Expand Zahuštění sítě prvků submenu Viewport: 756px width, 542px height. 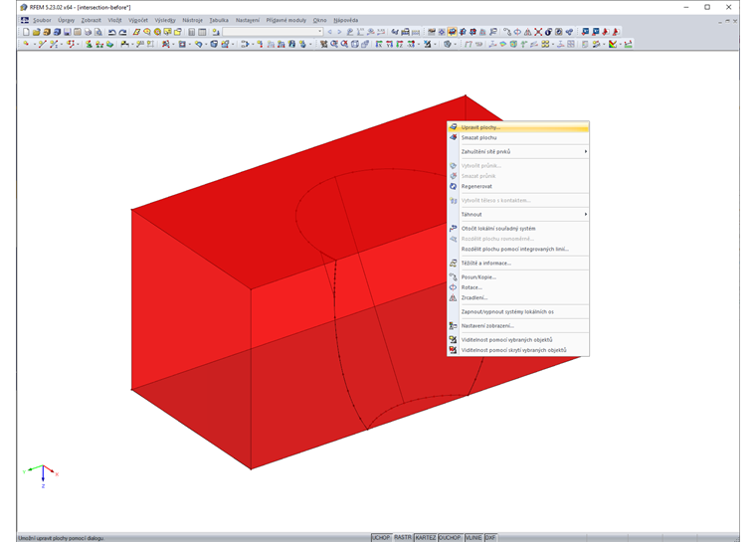pyautogui.click(x=518, y=152)
